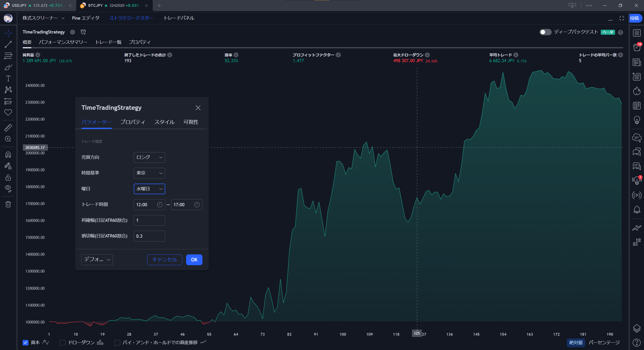Viewport: 644px width, 350px height.
Task: Select the magnet mode icon
Action: tap(8, 155)
